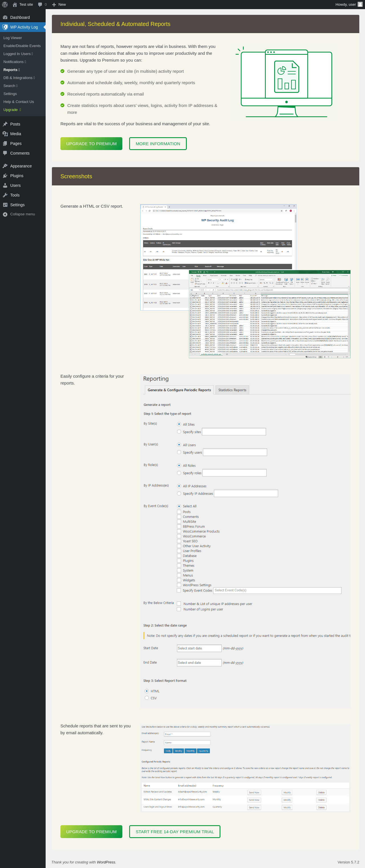365x868 pixels.
Task: Click the "Version 5.7.2" footer text
Action: pos(348,862)
